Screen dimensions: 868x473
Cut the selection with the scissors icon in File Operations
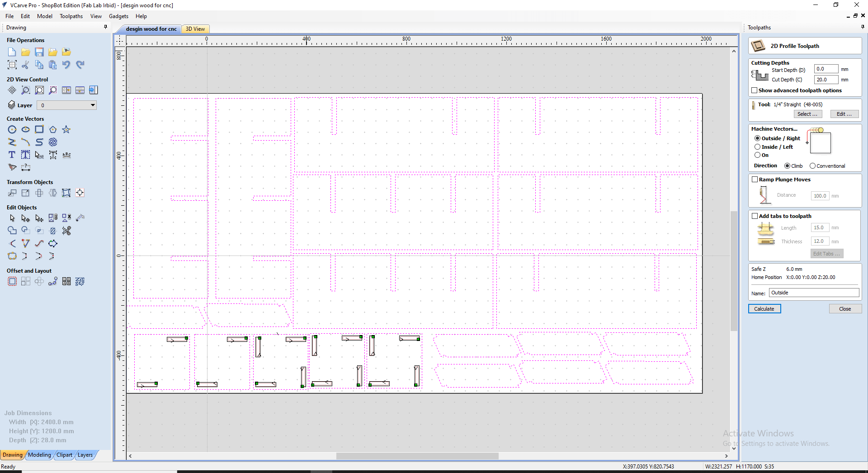tap(26, 65)
